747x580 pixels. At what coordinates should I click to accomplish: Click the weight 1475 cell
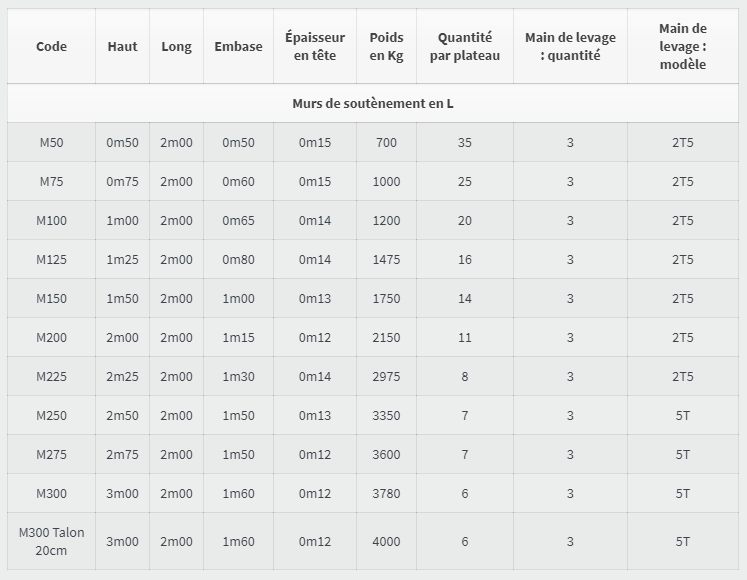pos(386,260)
